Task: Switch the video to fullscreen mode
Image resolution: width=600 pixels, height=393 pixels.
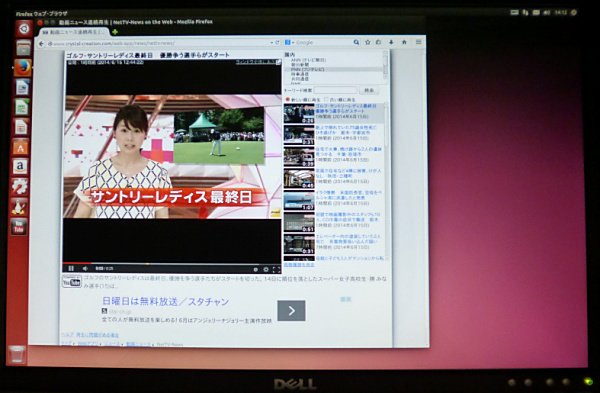Action: pos(276,270)
